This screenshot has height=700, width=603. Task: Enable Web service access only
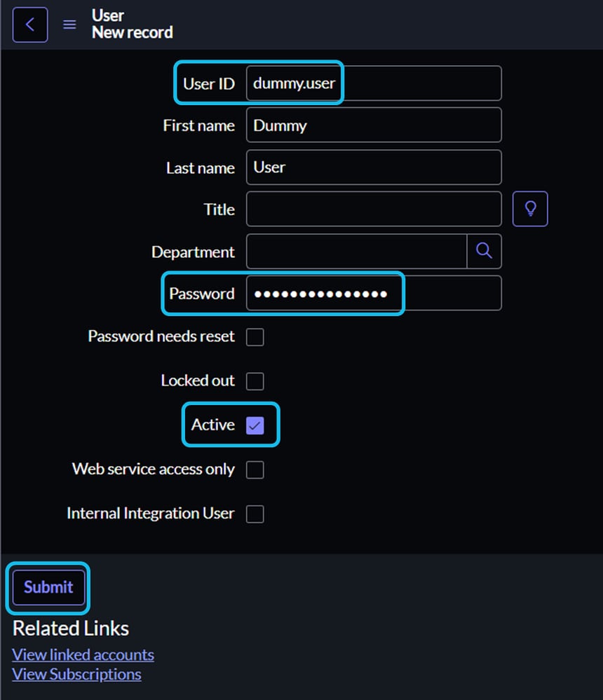255,469
